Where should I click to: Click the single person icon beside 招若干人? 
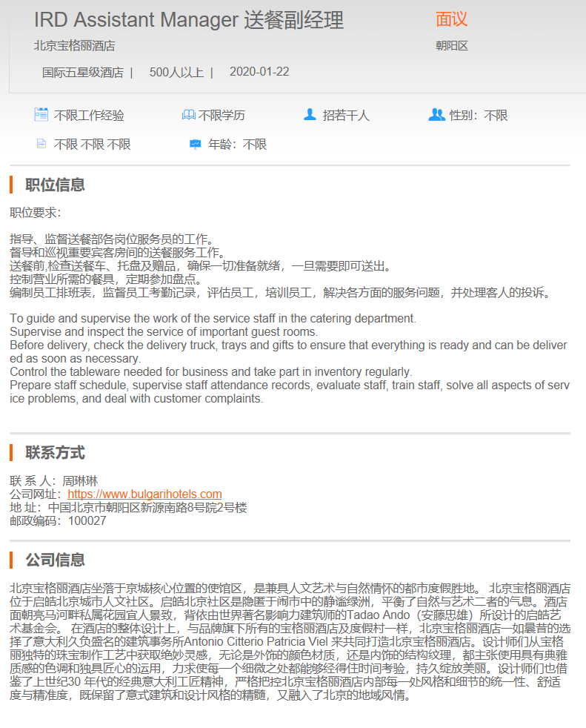pyautogui.click(x=310, y=114)
